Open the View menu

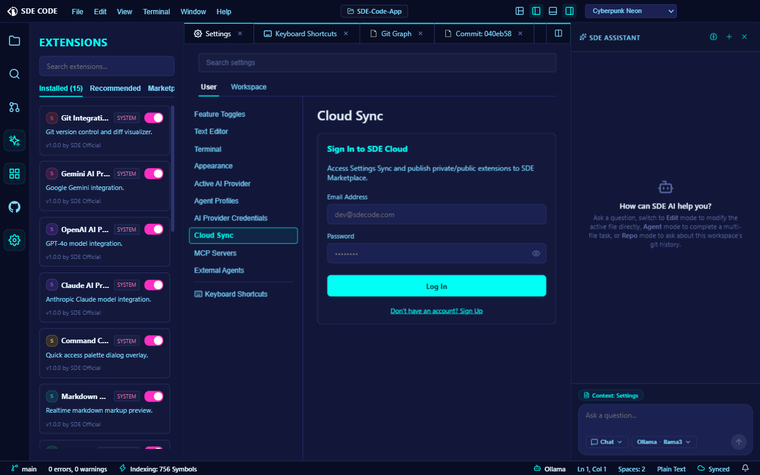coord(125,11)
